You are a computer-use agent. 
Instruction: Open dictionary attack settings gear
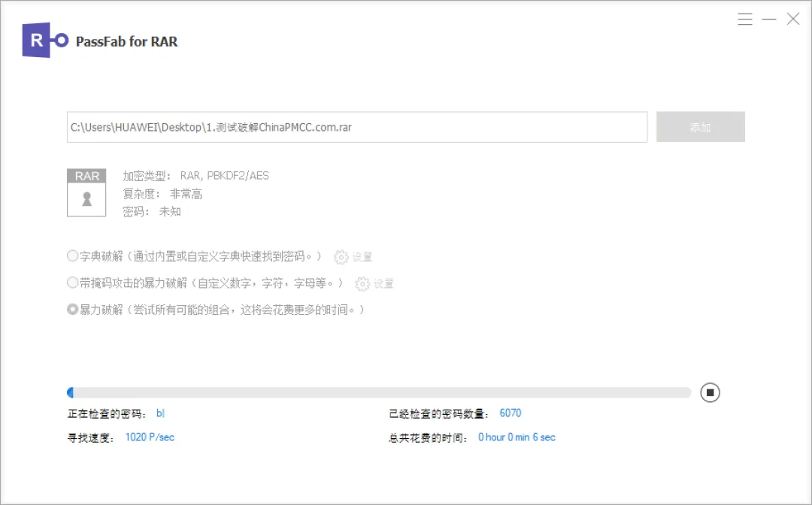(341, 257)
